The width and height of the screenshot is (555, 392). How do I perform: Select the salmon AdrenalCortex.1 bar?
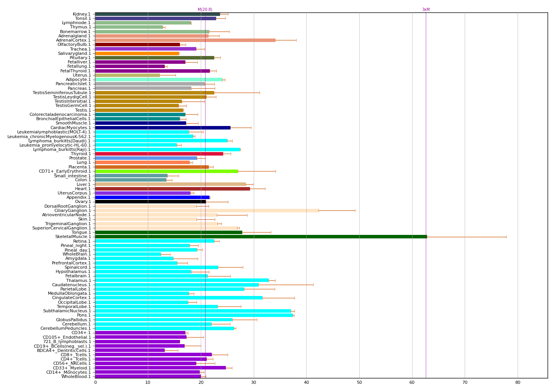(185, 40)
